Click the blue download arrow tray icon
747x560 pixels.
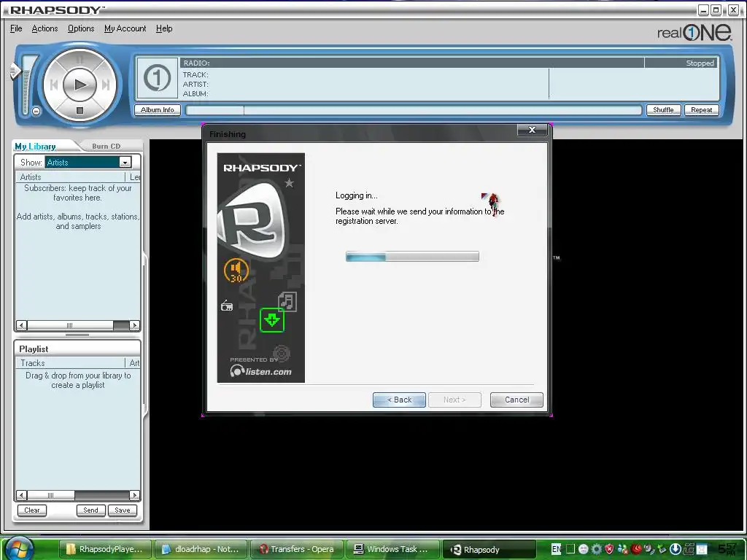coord(675,549)
